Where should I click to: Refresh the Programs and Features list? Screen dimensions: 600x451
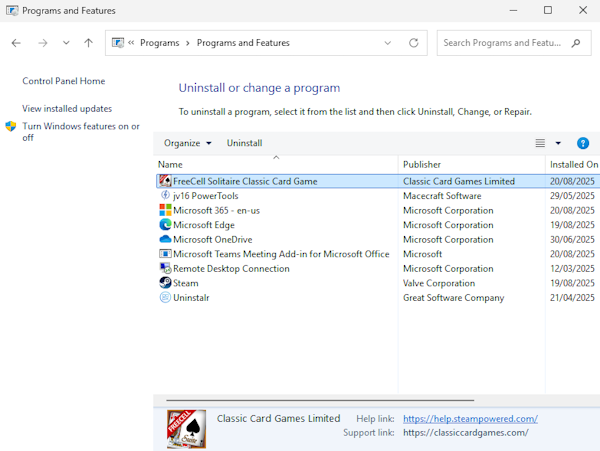[x=414, y=43]
